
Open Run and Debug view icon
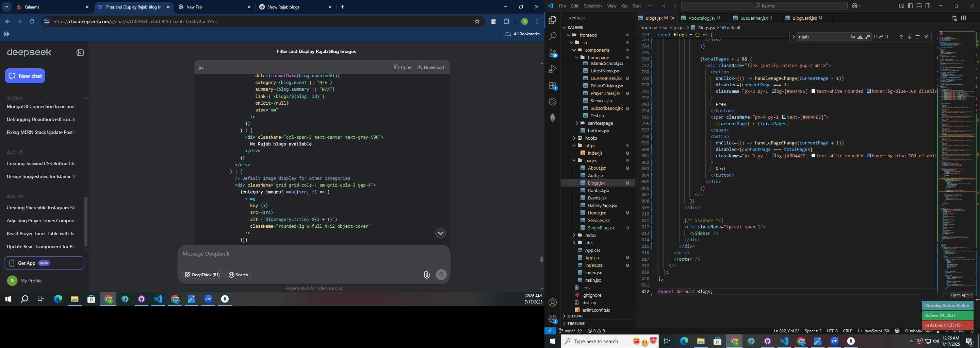coord(553,69)
